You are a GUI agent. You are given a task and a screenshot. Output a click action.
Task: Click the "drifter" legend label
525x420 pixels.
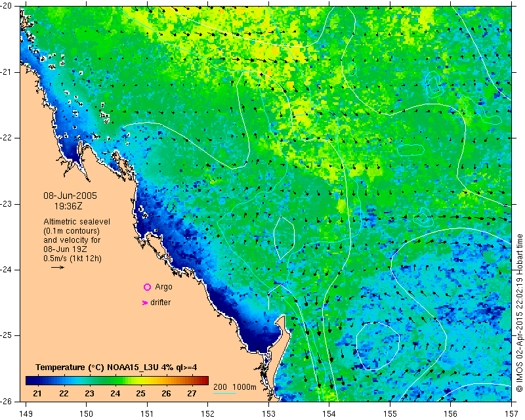click(160, 303)
